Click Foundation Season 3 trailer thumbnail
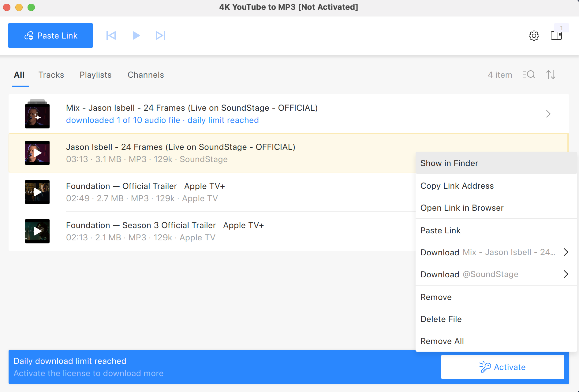The height and width of the screenshot is (392, 579). click(x=37, y=231)
